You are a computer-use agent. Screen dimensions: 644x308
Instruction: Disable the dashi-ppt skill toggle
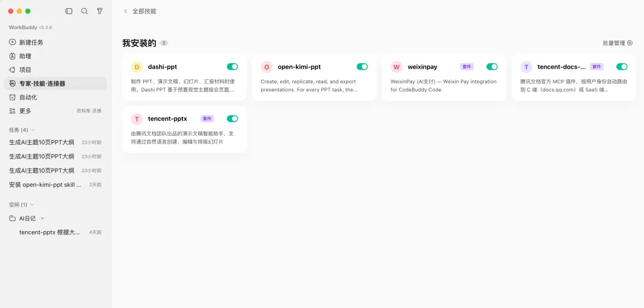(233, 67)
